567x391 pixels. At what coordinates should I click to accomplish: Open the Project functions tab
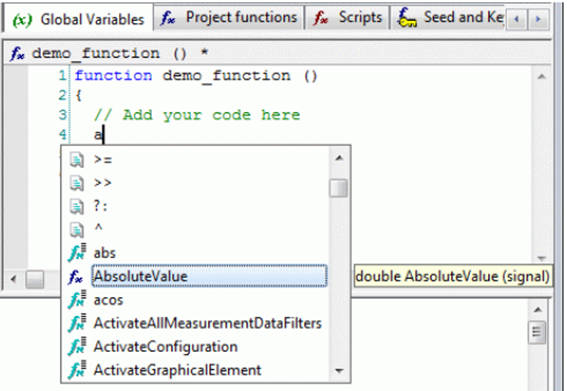tap(229, 17)
